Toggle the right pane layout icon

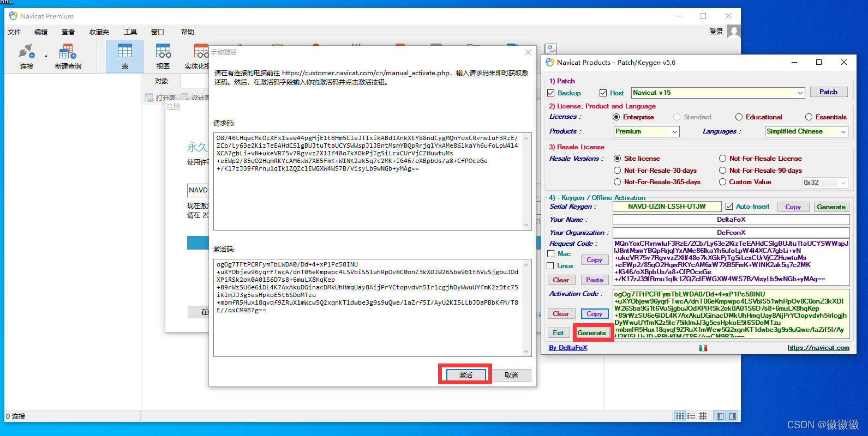tap(732, 416)
